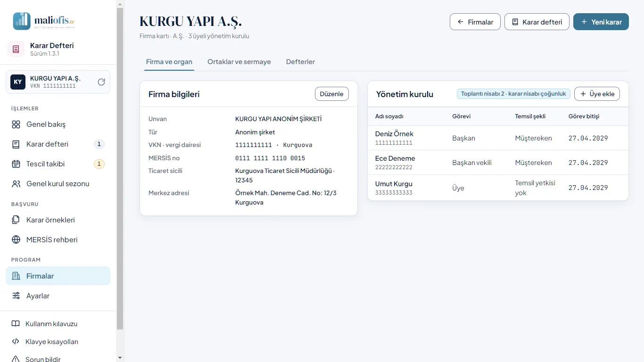The height and width of the screenshot is (362, 644).
Task: Click the top Karar defteri button
Action: [537, 22]
